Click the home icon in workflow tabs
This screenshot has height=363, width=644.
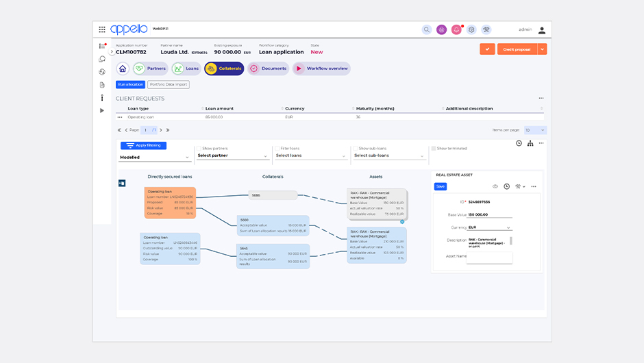123,68
